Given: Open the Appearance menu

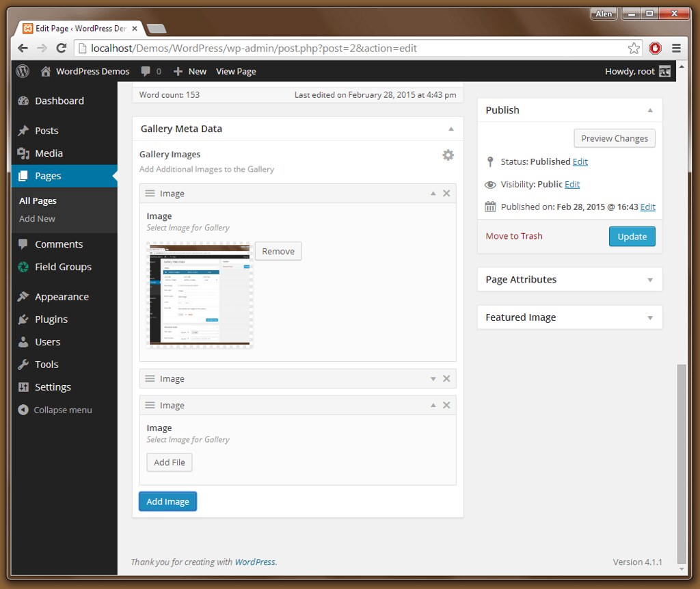Looking at the screenshot, I should (x=62, y=297).
